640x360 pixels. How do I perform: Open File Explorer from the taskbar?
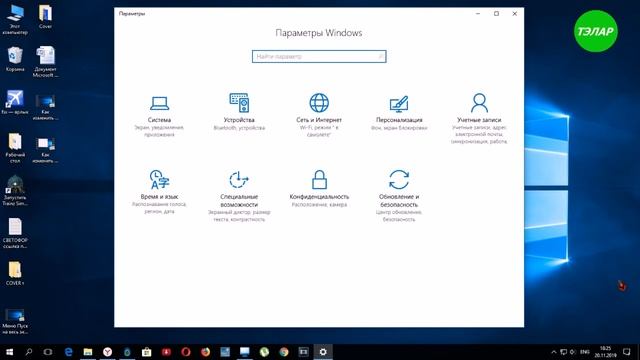pos(88,352)
